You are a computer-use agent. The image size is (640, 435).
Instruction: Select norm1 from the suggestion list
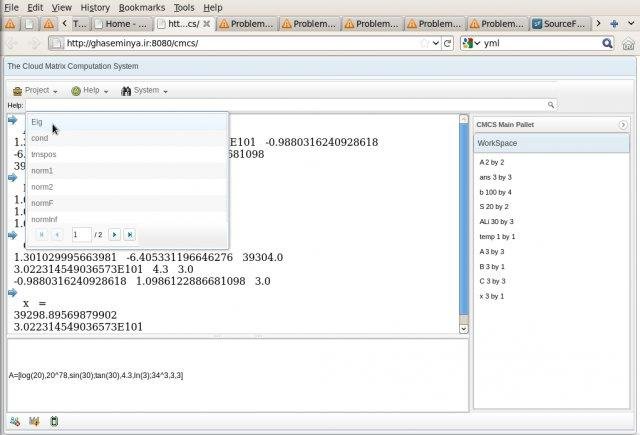[127, 171]
